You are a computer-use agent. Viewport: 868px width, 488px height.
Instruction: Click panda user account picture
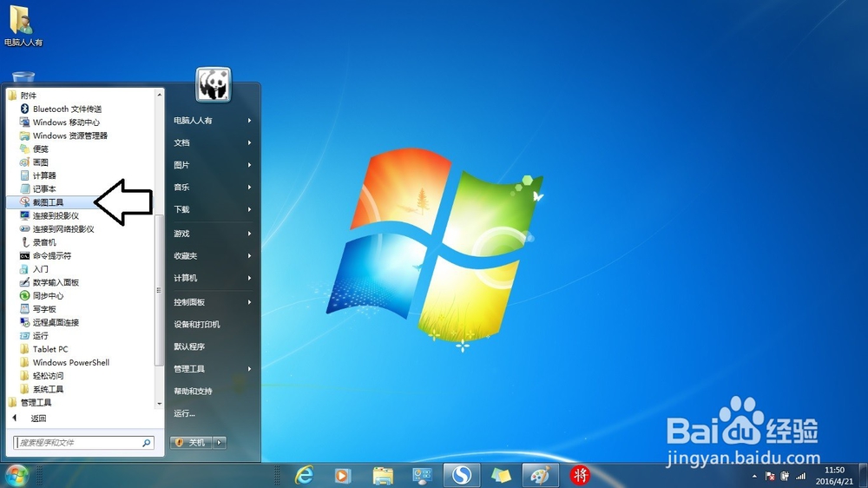[214, 84]
